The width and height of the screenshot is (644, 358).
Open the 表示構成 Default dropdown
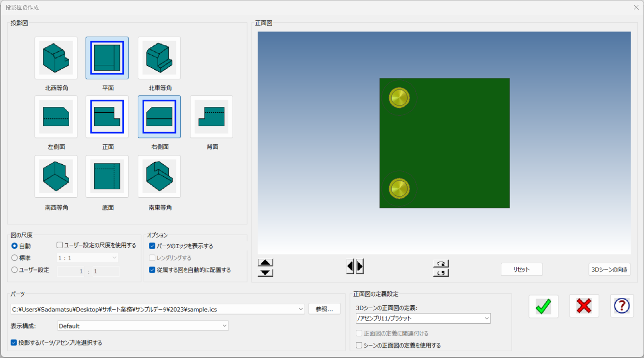click(x=143, y=326)
